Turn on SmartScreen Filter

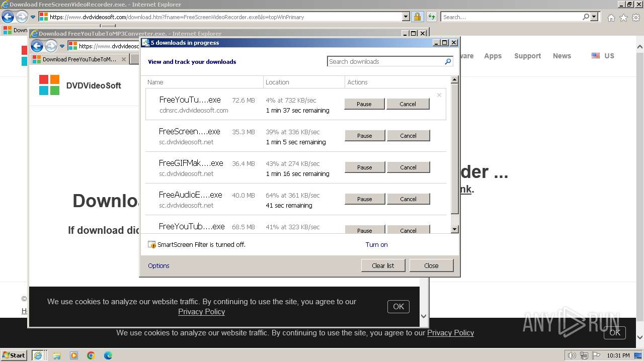[376, 244]
